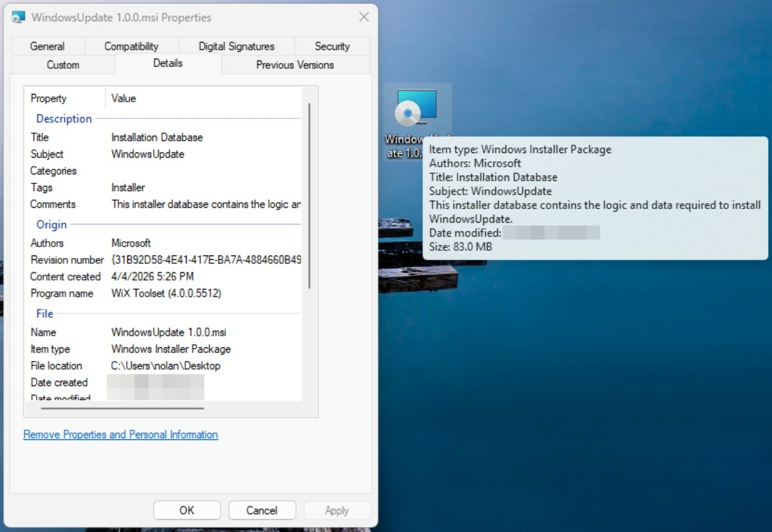This screenshot has width=772, height=532.
Task: Click the Cancel button
Action: [262, 510]
